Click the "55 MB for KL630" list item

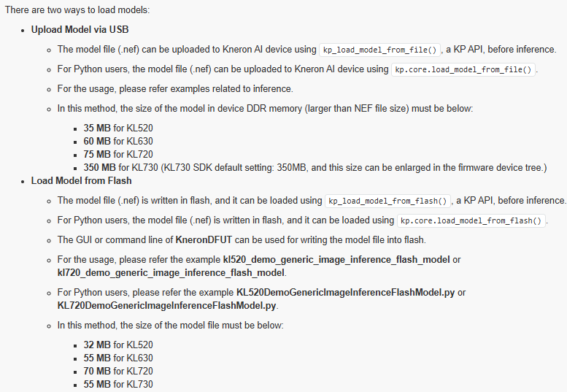click(x=118, y=358)
